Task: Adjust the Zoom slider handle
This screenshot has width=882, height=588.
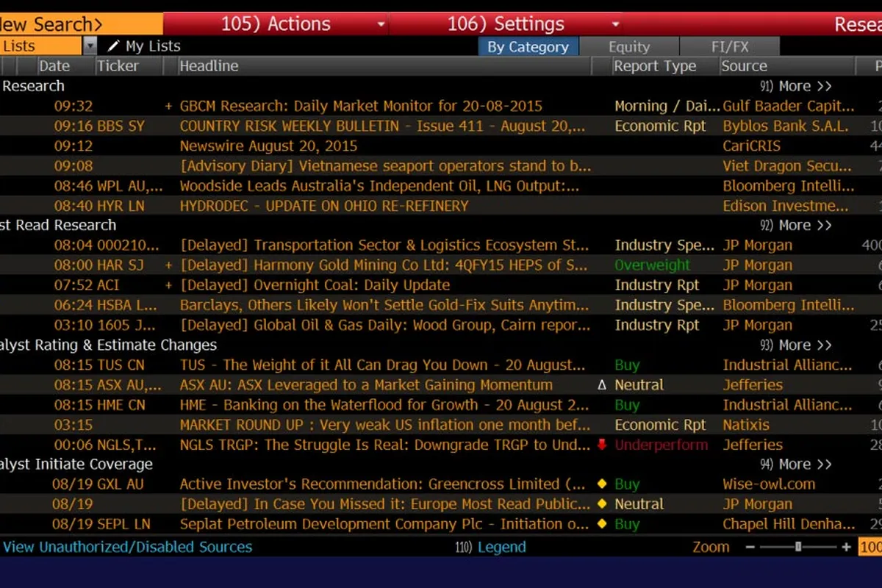Action: 798,547
